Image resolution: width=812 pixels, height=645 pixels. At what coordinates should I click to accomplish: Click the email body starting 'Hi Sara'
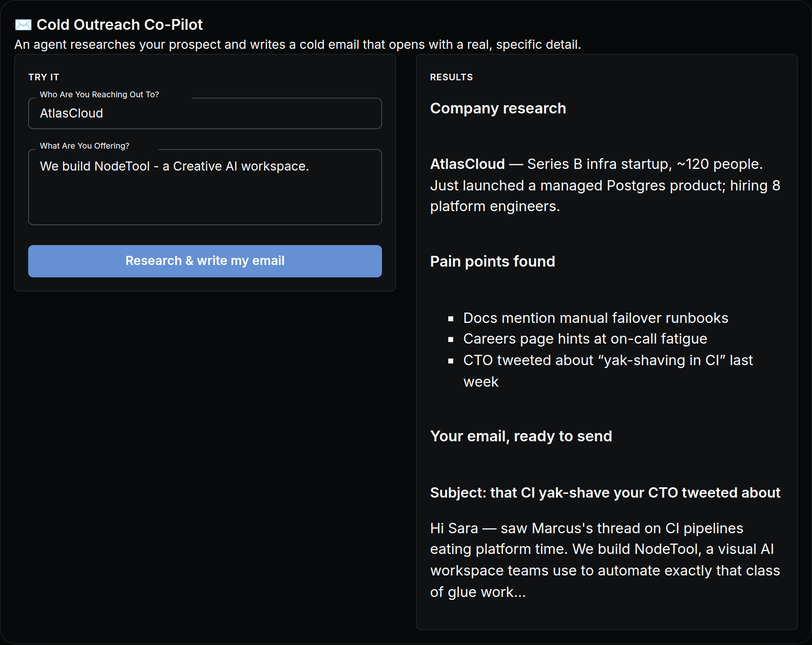(605, 560)
